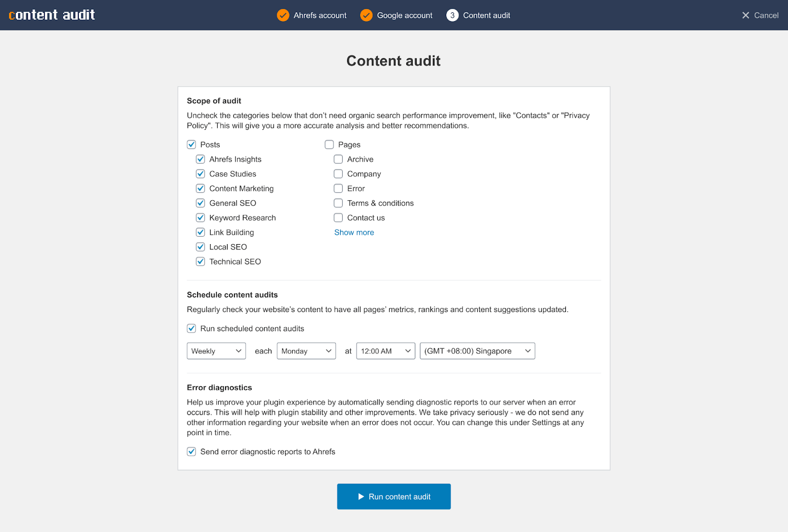This screenshot has height=532, width=788.
Task: Enable the Pages category checkbox
Action: point(329,145)
